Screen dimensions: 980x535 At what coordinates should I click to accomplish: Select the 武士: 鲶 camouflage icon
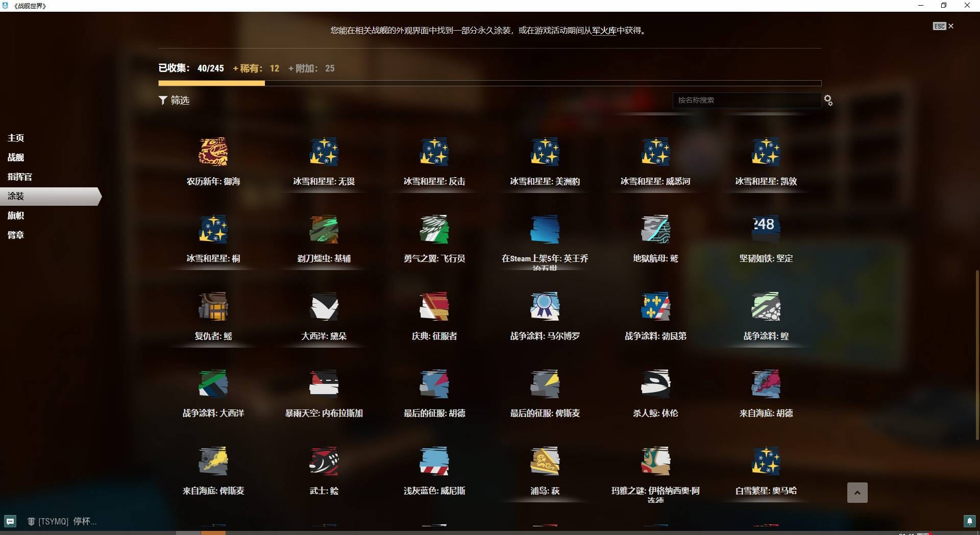324,461
